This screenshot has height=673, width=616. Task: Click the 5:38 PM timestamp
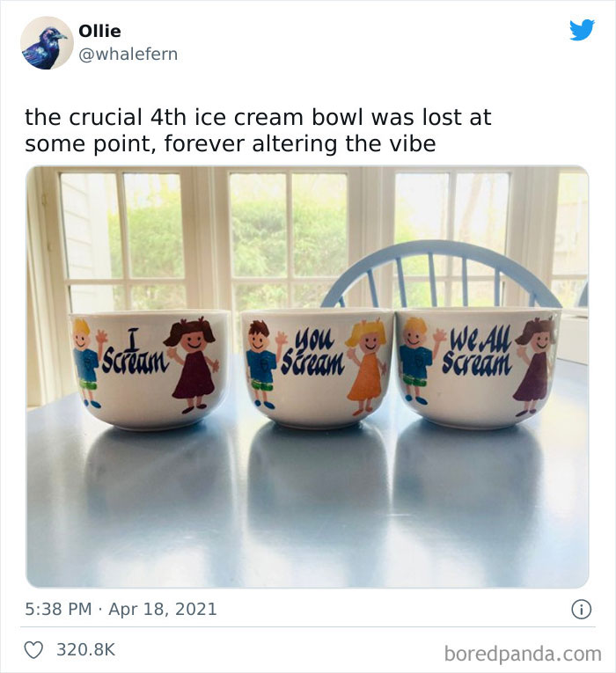[59, 609]
